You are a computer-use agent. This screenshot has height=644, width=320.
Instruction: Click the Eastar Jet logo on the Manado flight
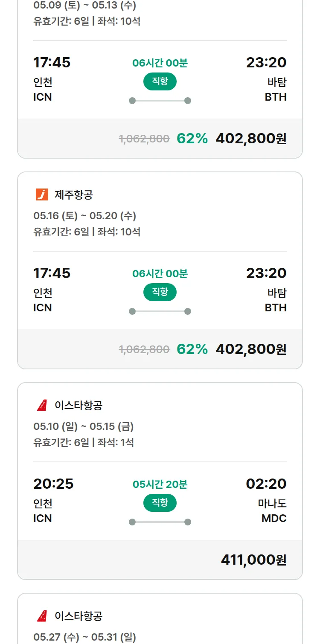[42, 405]
